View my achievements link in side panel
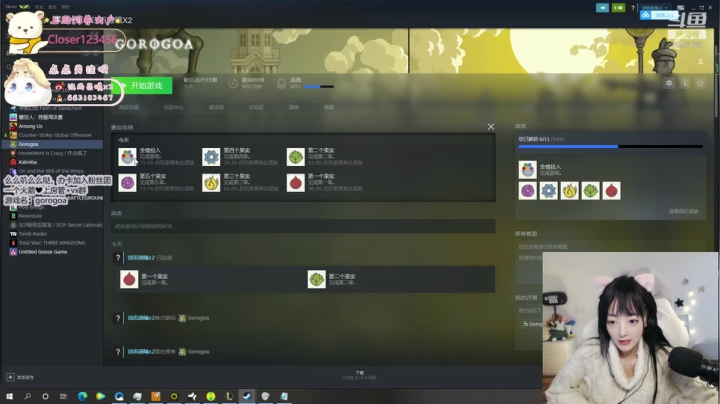This screenshot has height=404, width=720. click(x=683, y=211)
